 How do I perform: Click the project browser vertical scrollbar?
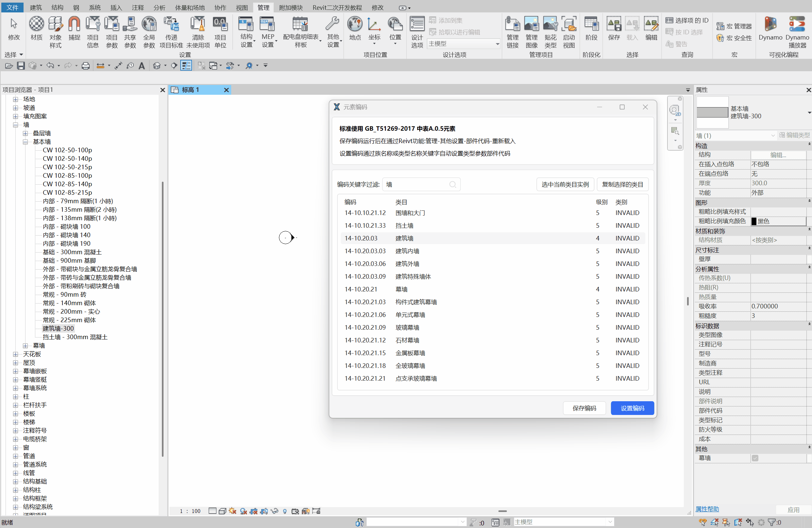coord(163,318)
